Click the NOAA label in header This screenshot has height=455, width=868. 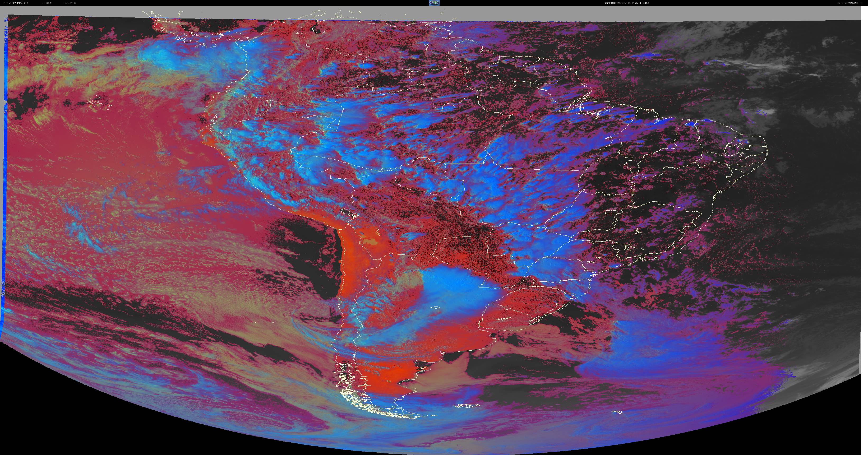(x=48, y=3)
